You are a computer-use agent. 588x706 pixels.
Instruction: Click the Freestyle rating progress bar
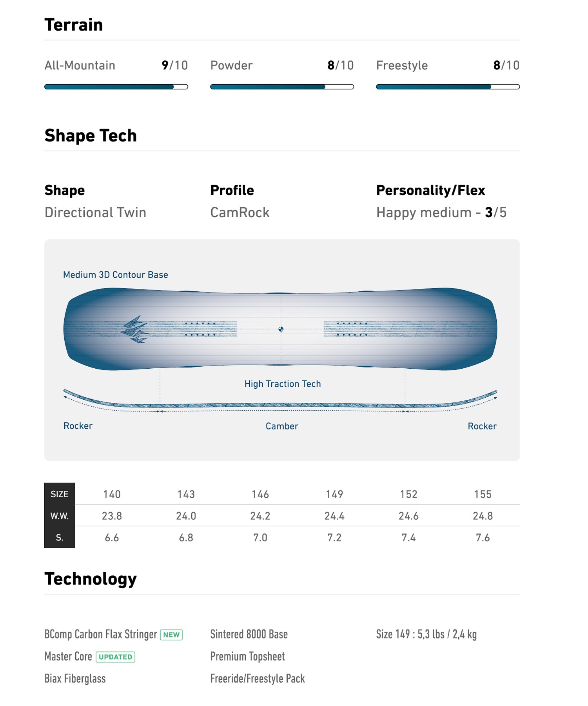pyautogui.click(x=448, y=87)
